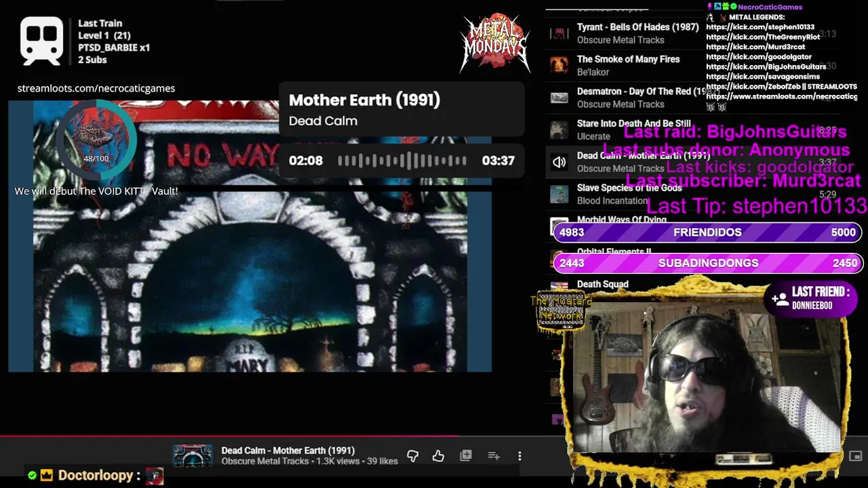Click the 02:08 elapsed time
Viewport: 868px width, 488px height.
306,161
